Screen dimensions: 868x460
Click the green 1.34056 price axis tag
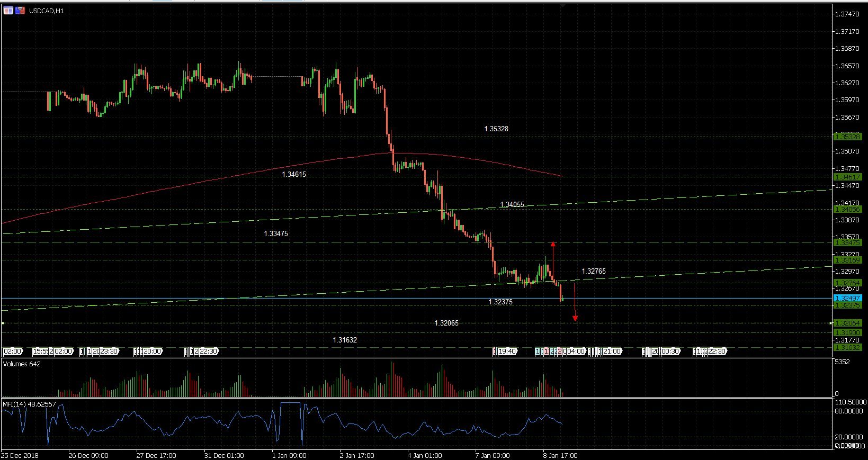point(848,210)
